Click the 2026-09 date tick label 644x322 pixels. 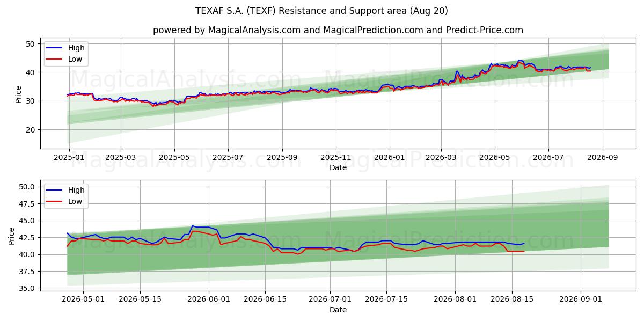coord(603,157)
